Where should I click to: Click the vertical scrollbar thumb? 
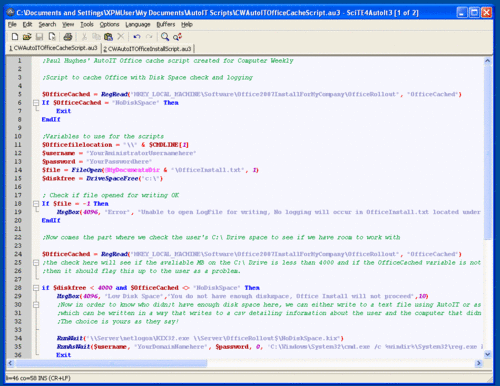click(488, 152)
